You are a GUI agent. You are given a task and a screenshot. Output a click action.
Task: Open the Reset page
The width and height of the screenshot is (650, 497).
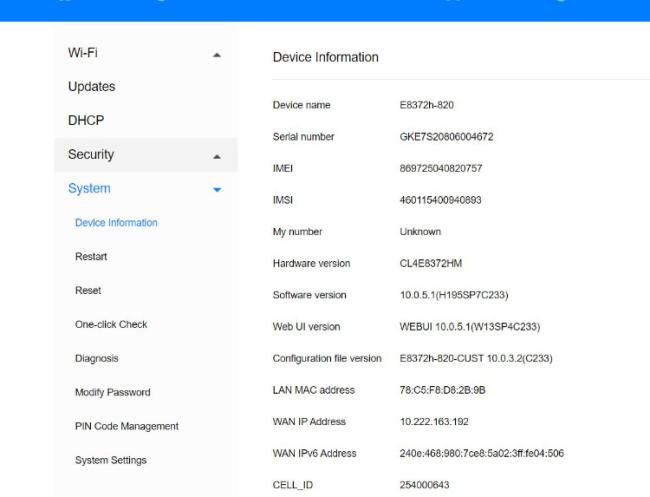pyautogui.click(x=88, y=291)
